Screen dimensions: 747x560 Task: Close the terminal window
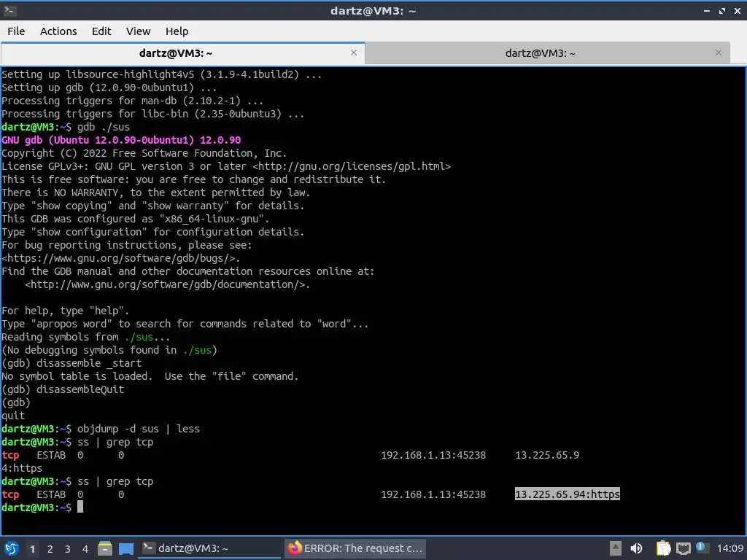point(737,10)
